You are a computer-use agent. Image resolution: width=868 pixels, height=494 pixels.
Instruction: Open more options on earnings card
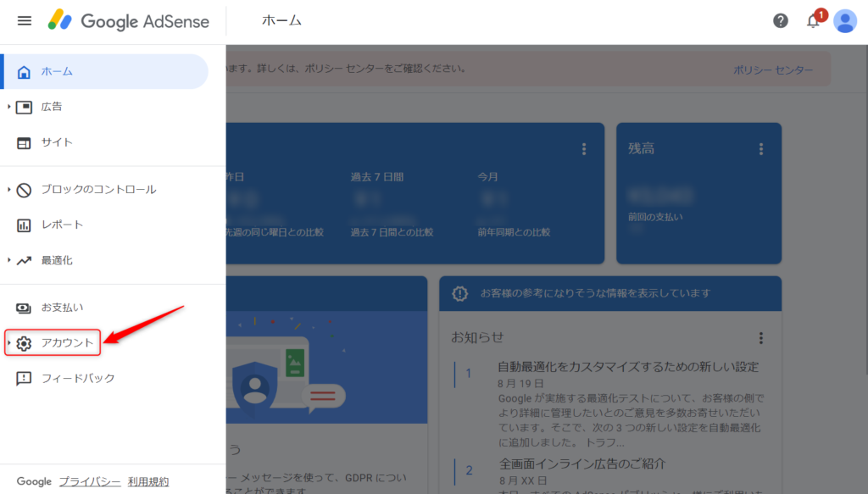583,149
